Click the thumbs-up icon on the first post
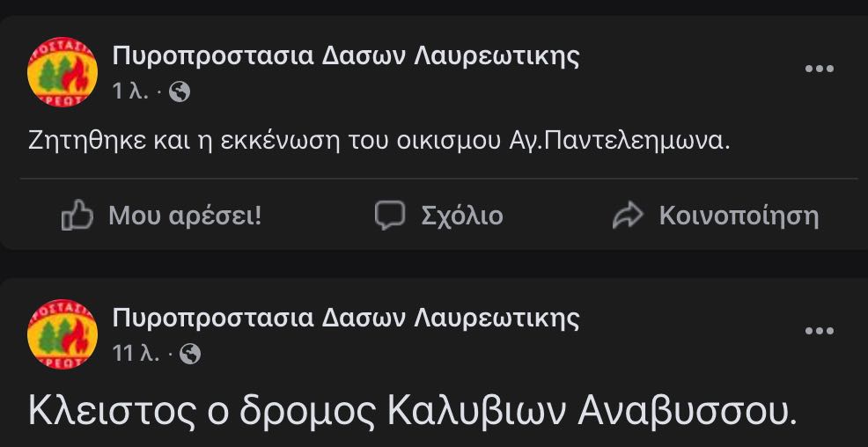This screenshot has width=868, height=447. 77,215
